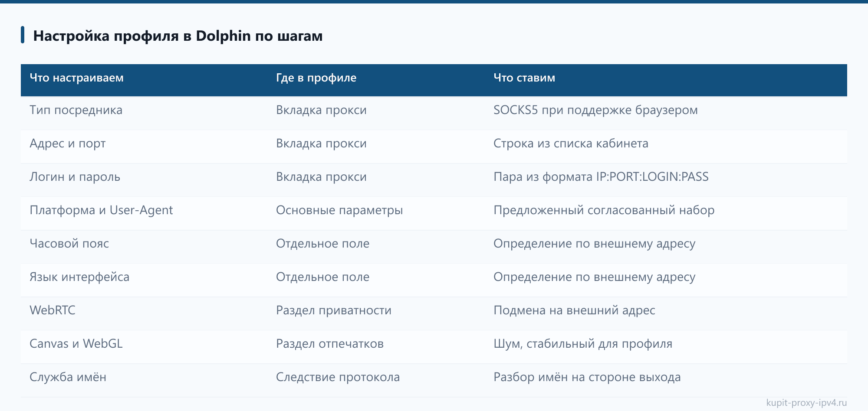Click the column header 'Что ставим'
This screenshot has height=411, width=868.
click(524, 78)
